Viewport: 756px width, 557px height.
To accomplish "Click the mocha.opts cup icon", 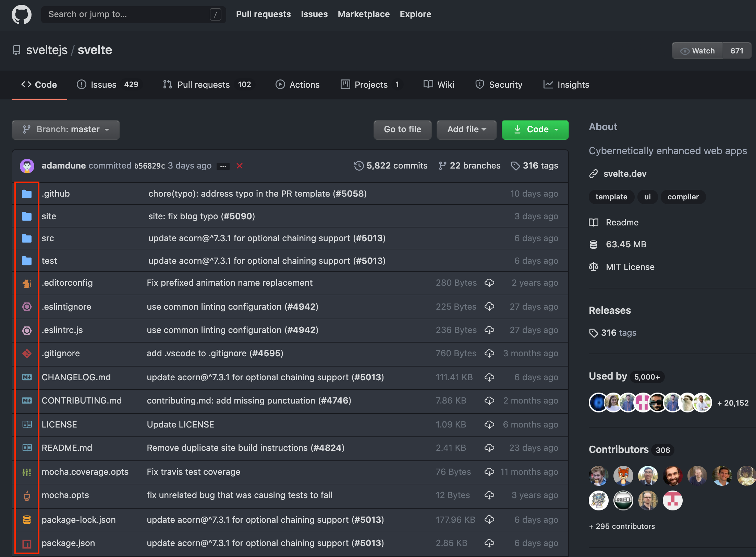I will click(27, 495).
